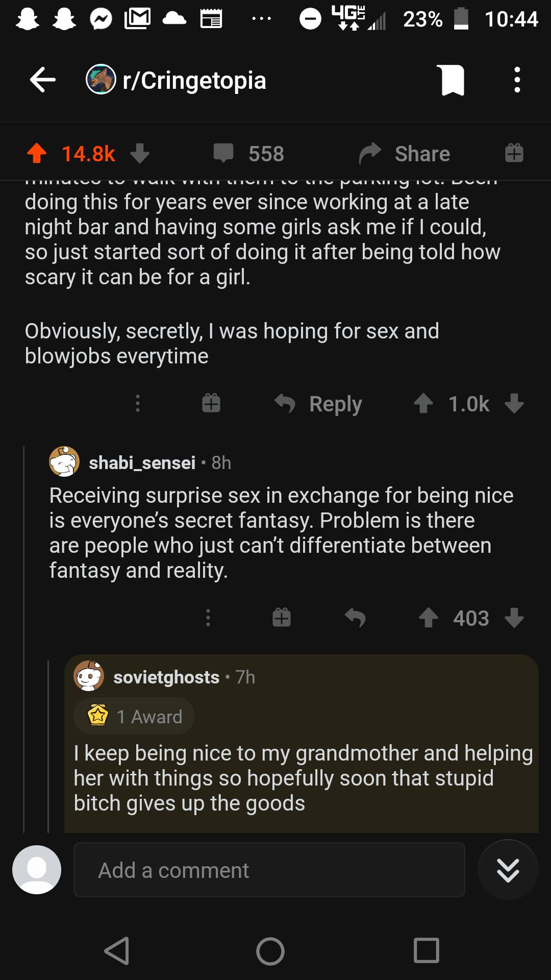The width and height of the screenshot is (551, 980).
Task: Open options for shabi_sensei's comment
Action: pos(208,618)
